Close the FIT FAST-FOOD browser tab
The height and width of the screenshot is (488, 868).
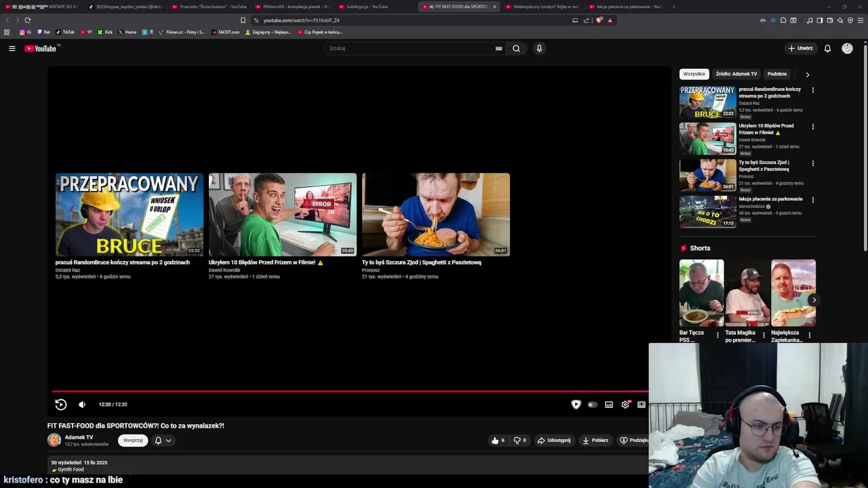(494, 7)
